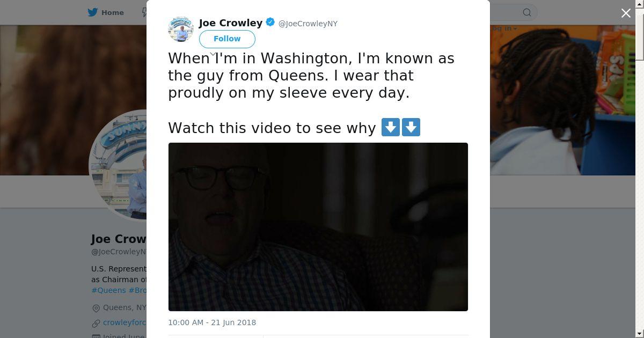The width and height of the screenshot is (644, 338).
Task: Click the calendar Joined icon
Action: tap(96, 336)
